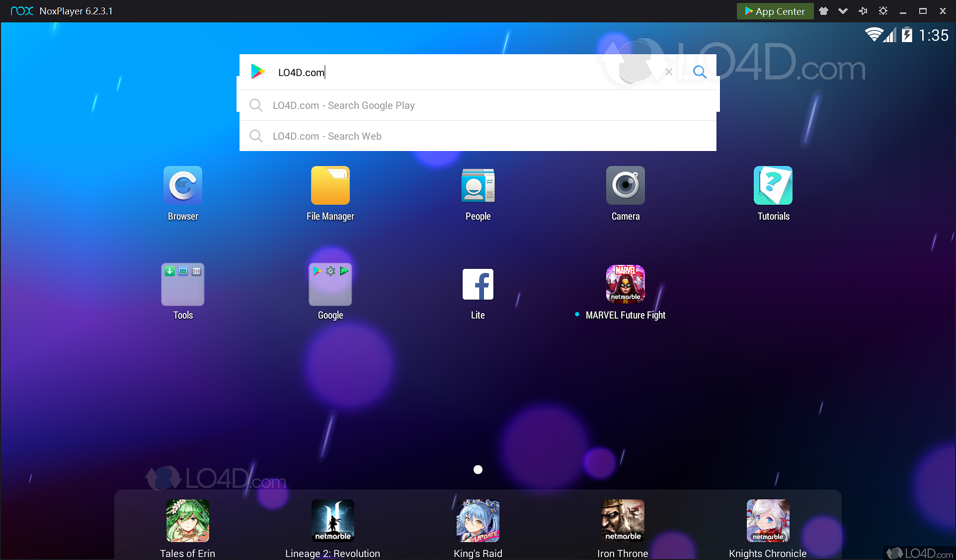This screenshot has width=956, height=560.
Task: Clear the search text with X
Action: (x=669, y=72)
